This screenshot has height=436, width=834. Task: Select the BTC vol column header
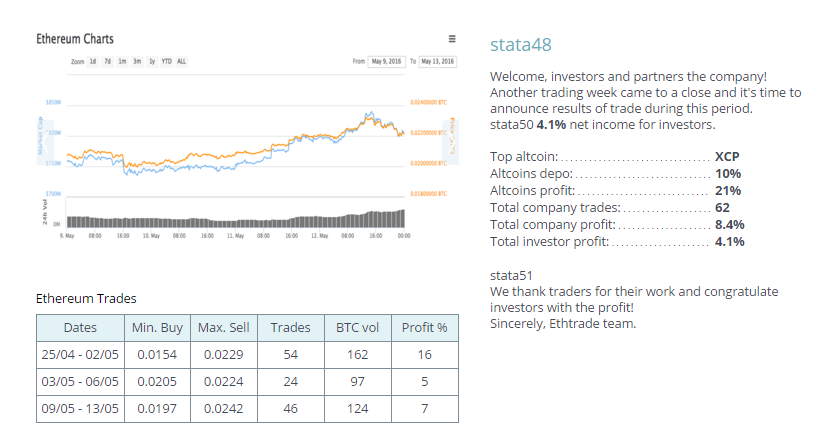click(x=357, y=328)
